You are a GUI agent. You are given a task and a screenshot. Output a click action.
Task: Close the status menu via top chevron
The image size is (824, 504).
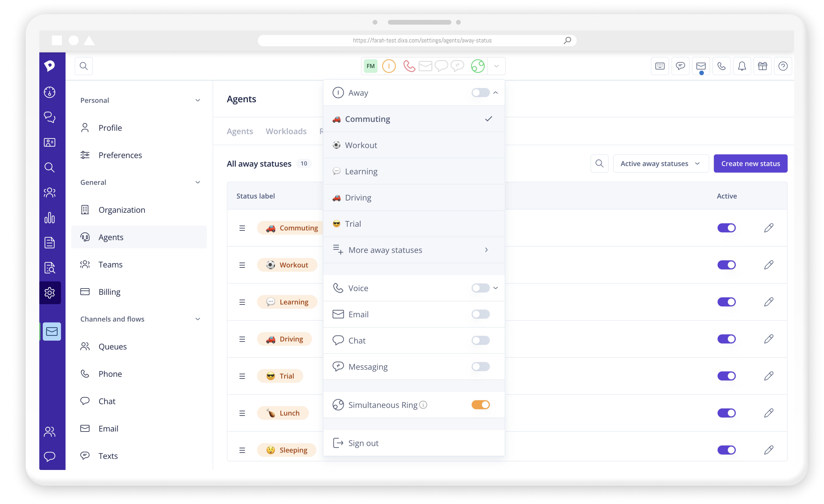(496, 66)
